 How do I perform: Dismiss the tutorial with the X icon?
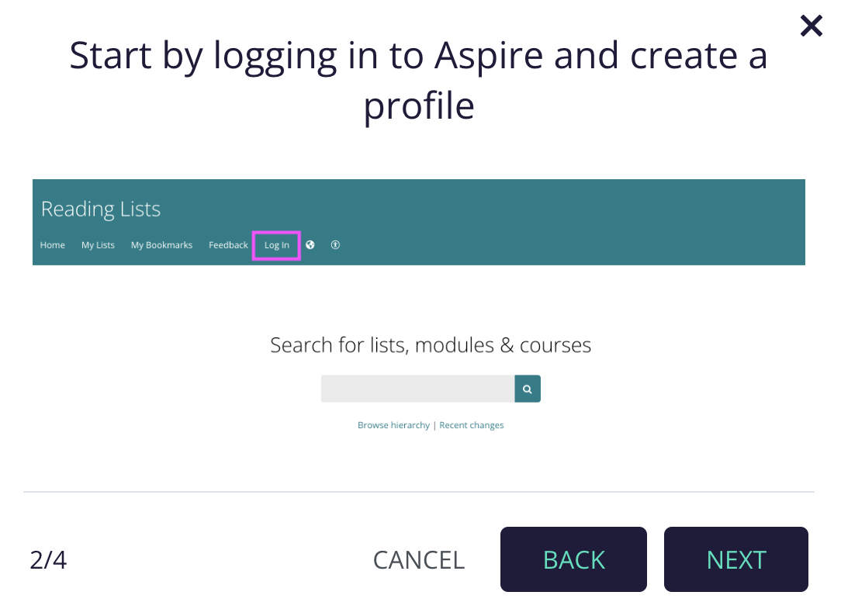(811, 26)
